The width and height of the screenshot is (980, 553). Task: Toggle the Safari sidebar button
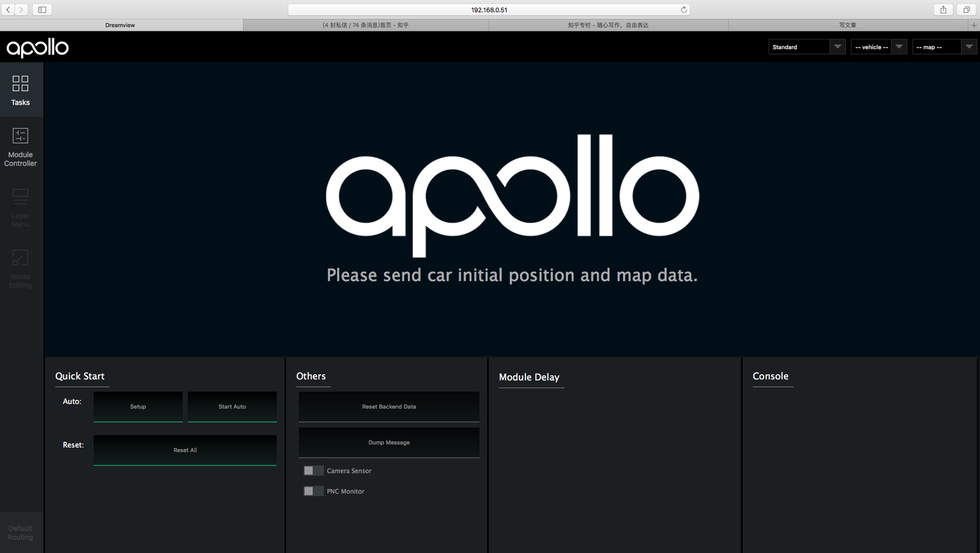click(x=42, y=10)
